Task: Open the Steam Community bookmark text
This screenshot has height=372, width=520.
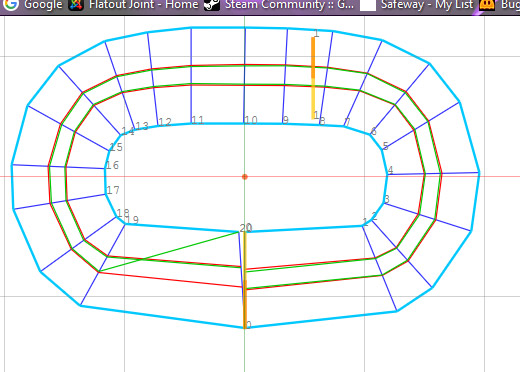Action: [289, 4]
